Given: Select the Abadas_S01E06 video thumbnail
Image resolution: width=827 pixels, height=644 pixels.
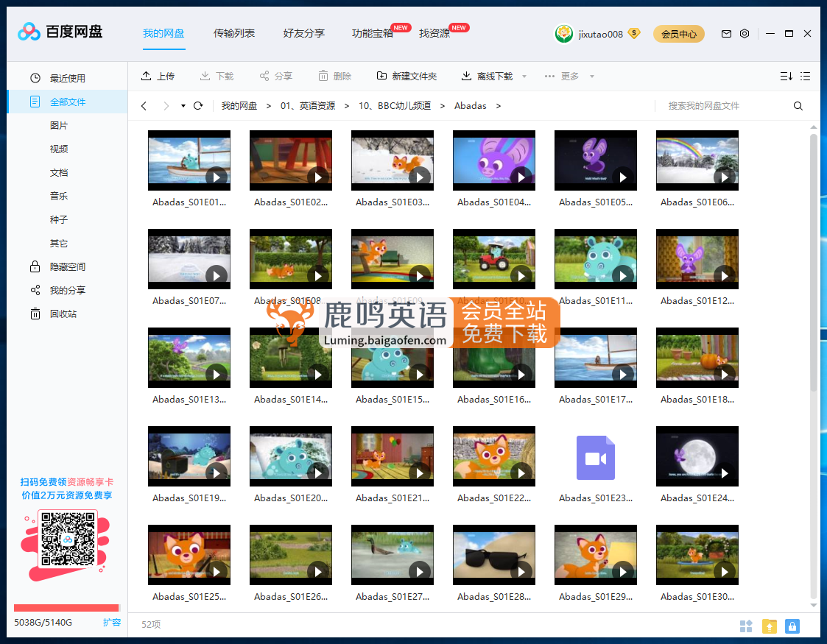Looking at the screenshot, I should click(x=697, y=160).
